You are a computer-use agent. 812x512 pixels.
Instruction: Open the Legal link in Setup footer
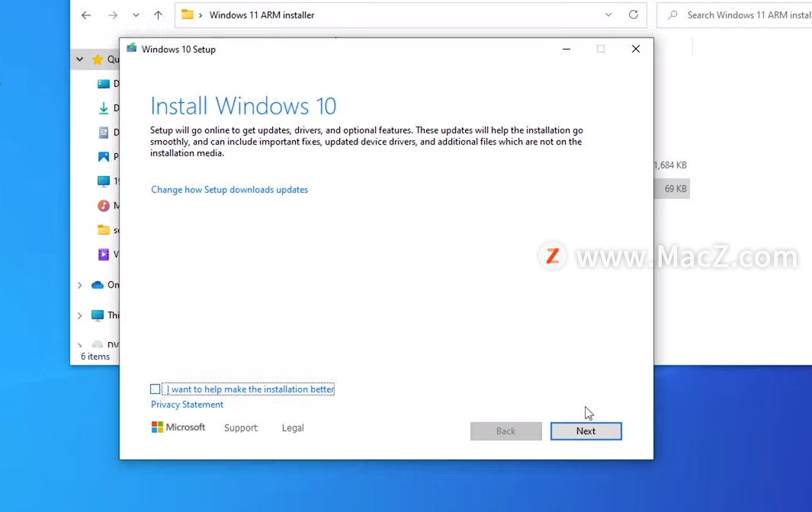[293, 427]
